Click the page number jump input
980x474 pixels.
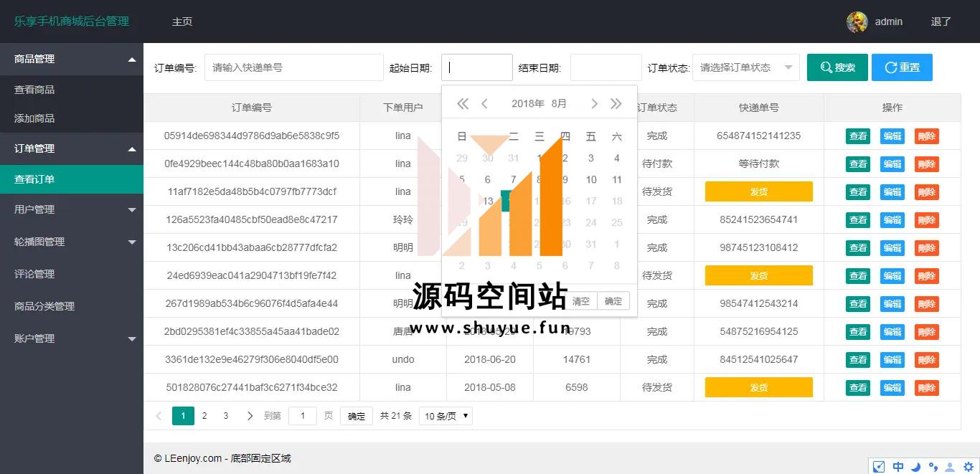303,416
